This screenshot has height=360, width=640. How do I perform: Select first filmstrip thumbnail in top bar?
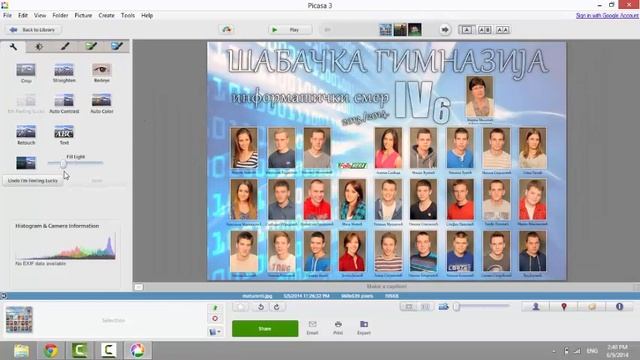tap(385, 29)
